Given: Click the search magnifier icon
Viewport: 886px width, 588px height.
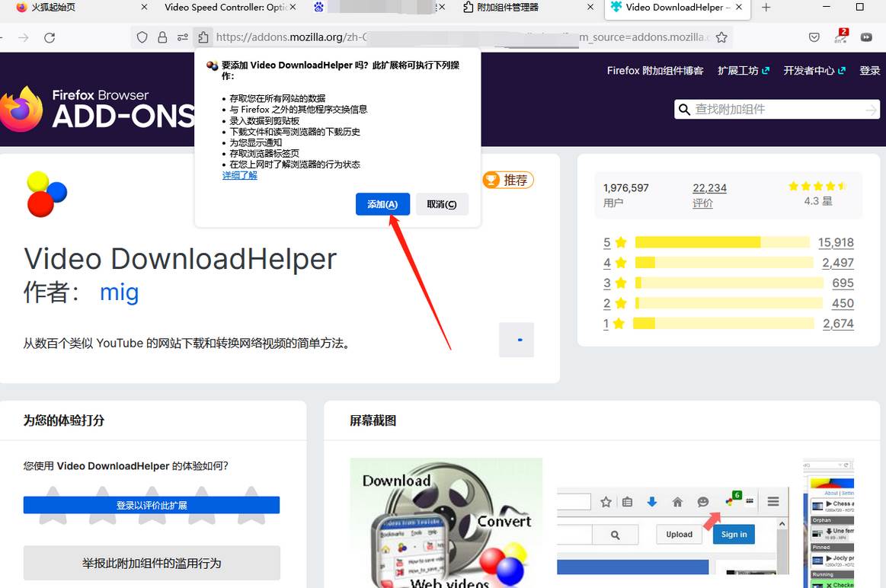Looking at the screenshot, I should (684, 109).
